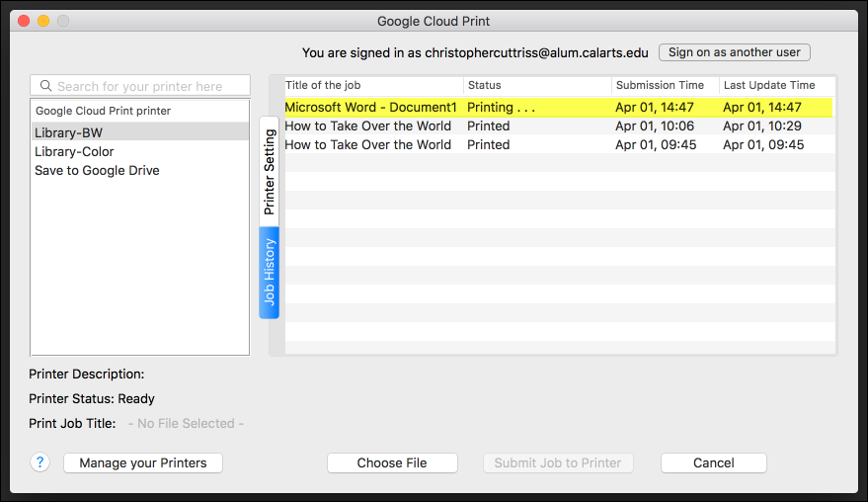Open the Printer Setting tab

point(269,172)
